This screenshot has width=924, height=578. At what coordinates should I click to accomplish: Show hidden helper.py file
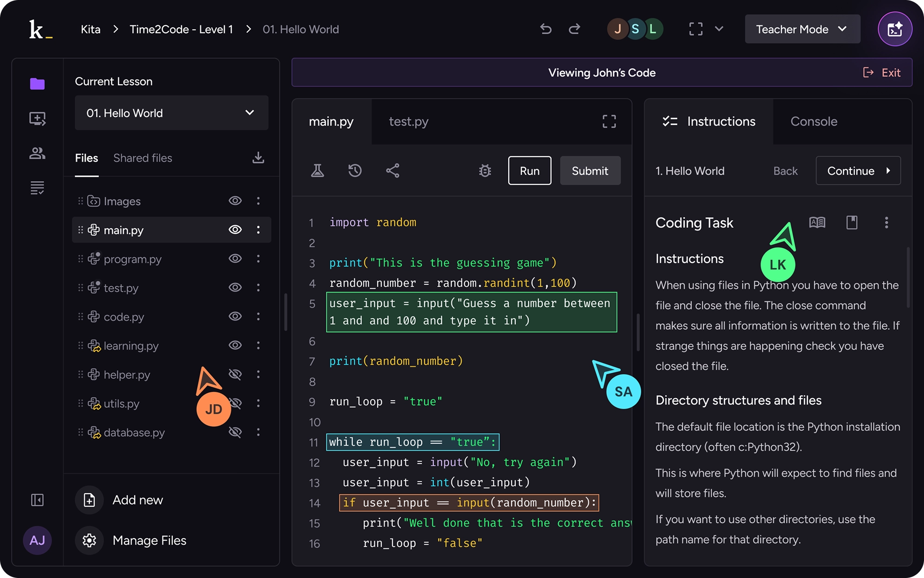[x=235, y=374]
